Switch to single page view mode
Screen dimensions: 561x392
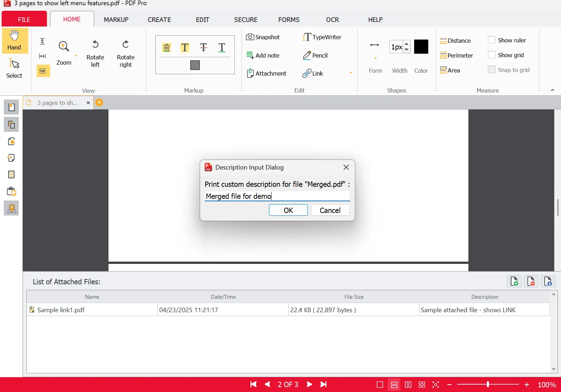pos(380,385)
